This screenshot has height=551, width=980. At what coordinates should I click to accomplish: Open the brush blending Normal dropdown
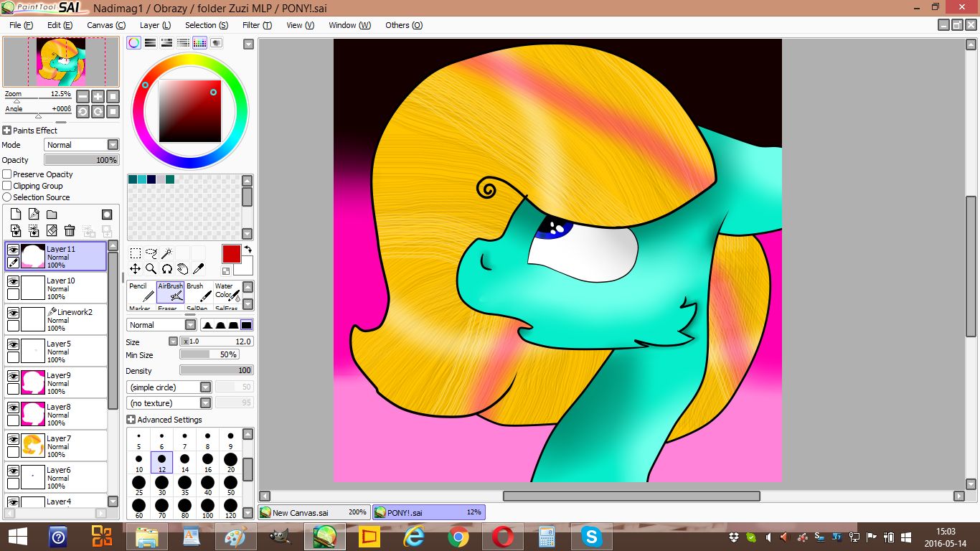click(x=161, y=325)
